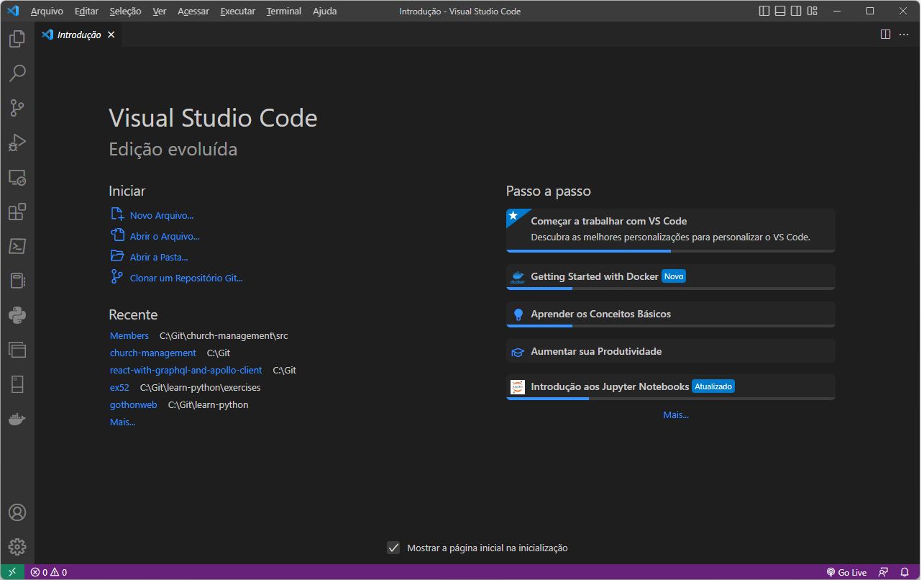Open the Source Control panel

pos(17,108)
